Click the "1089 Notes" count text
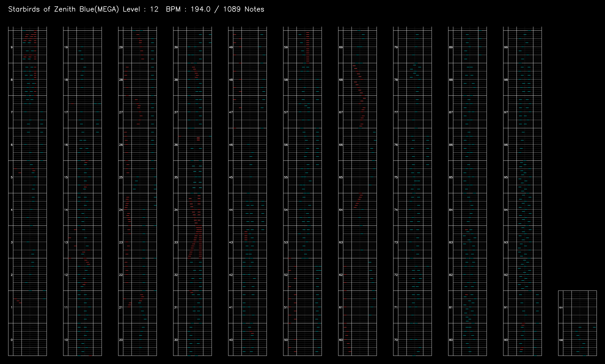The width and height of the screenshot is (605, 364). (244, 9)
